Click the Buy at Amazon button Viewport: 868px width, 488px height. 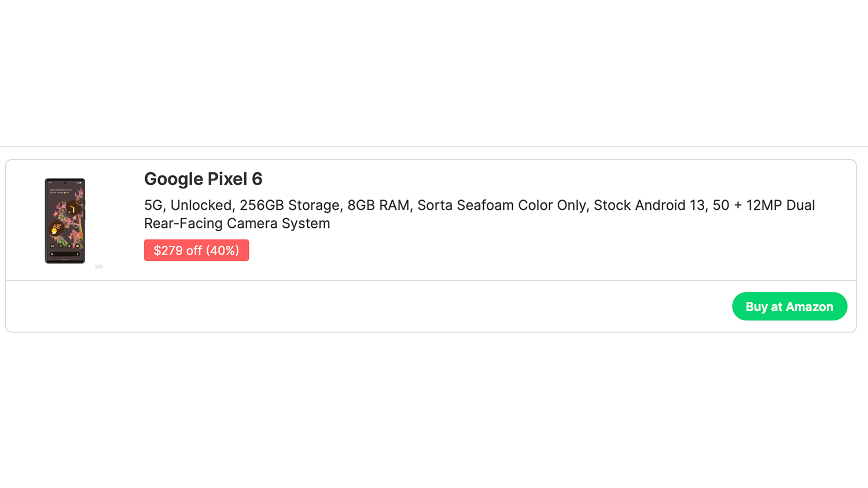pyautogui.click(x=789, y=306)
